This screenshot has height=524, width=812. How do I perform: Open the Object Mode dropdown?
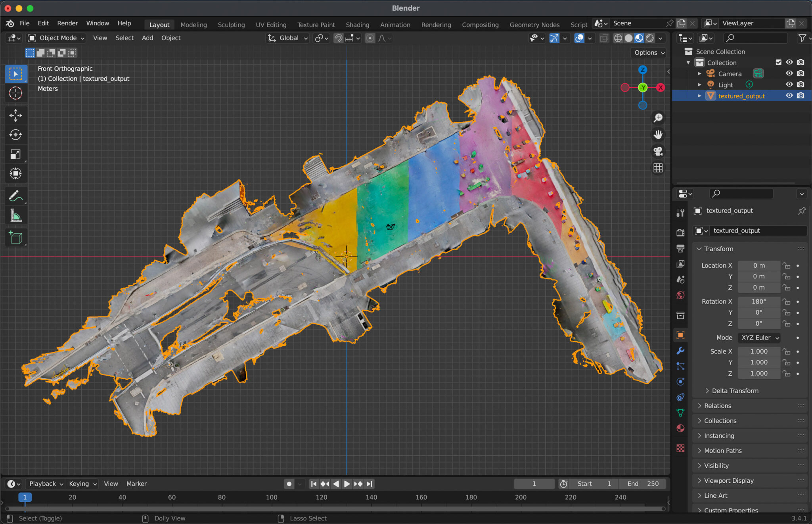click(56, 38)
